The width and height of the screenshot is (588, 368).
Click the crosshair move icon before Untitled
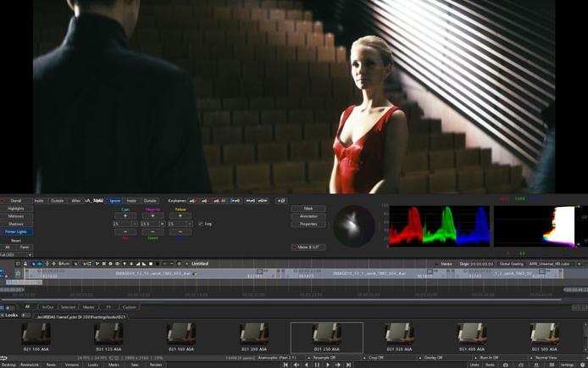[x=179, y=264]
